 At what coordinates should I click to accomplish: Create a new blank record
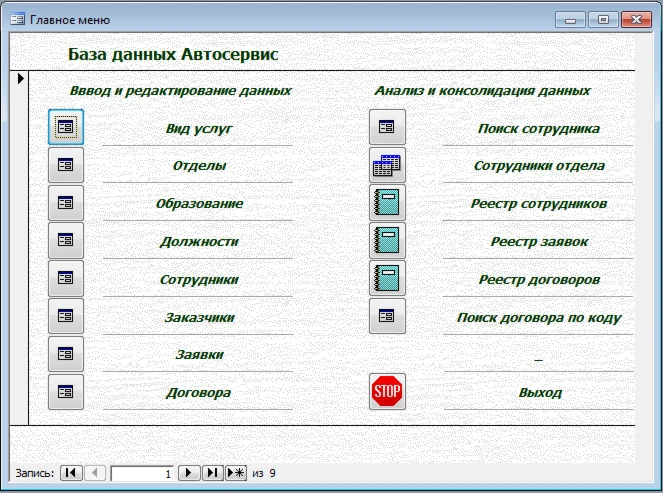pos(236,473)
